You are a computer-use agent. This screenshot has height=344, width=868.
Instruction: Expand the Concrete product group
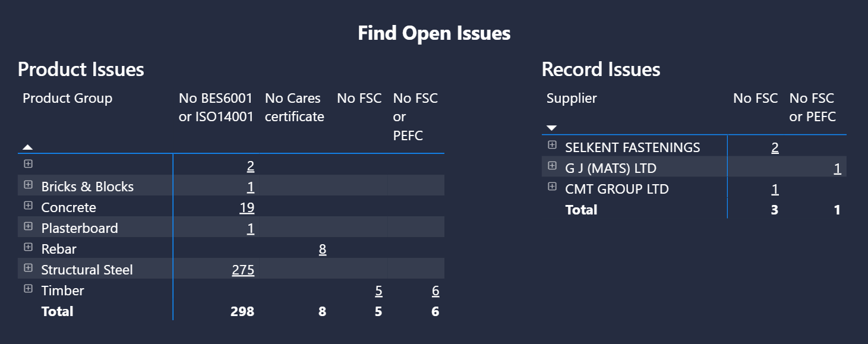coord(28,206)
